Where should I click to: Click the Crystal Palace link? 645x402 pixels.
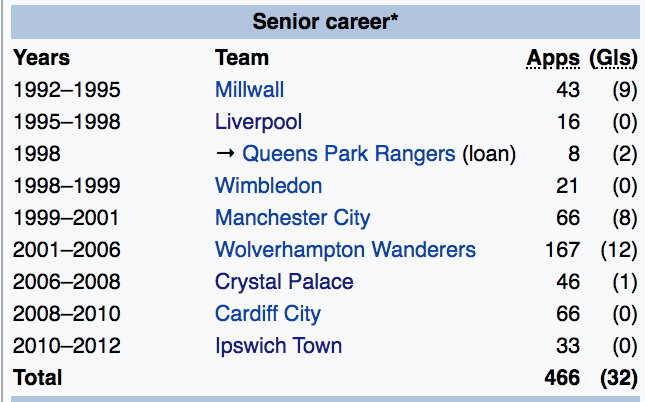coord(284,282)
